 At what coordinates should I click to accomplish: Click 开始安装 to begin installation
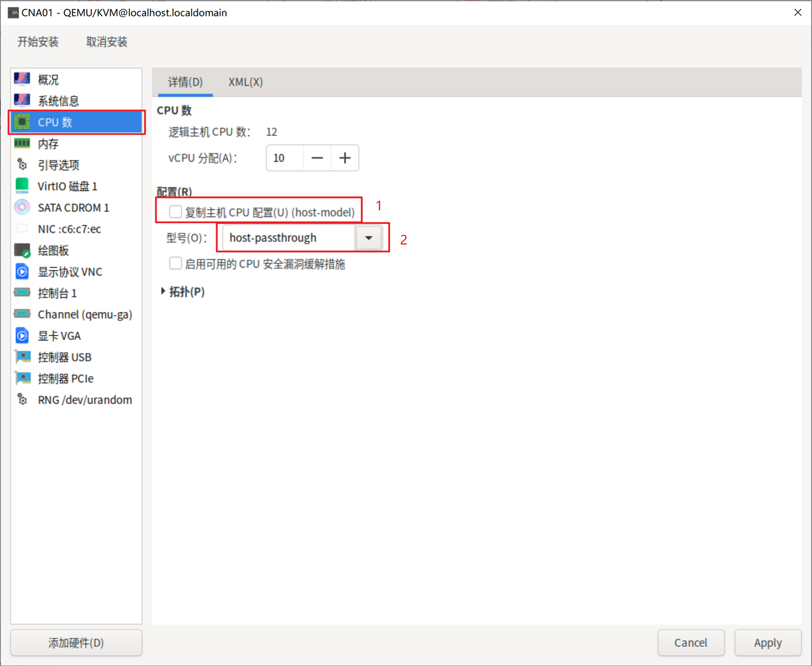click(x=38, y=42)
